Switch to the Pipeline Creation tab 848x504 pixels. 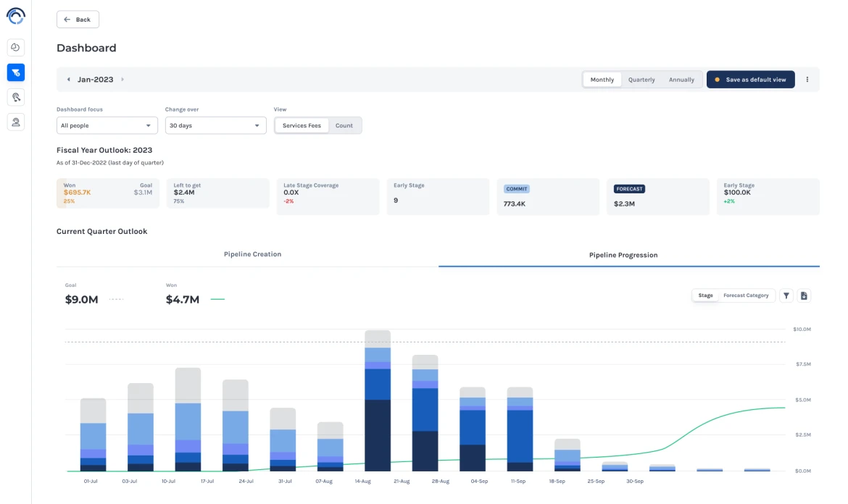click(x=252, y=254)
